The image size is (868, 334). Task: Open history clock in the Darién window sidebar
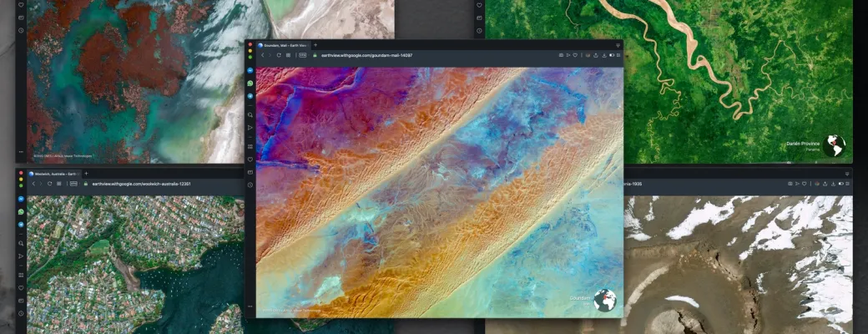(x=479, y=30)
